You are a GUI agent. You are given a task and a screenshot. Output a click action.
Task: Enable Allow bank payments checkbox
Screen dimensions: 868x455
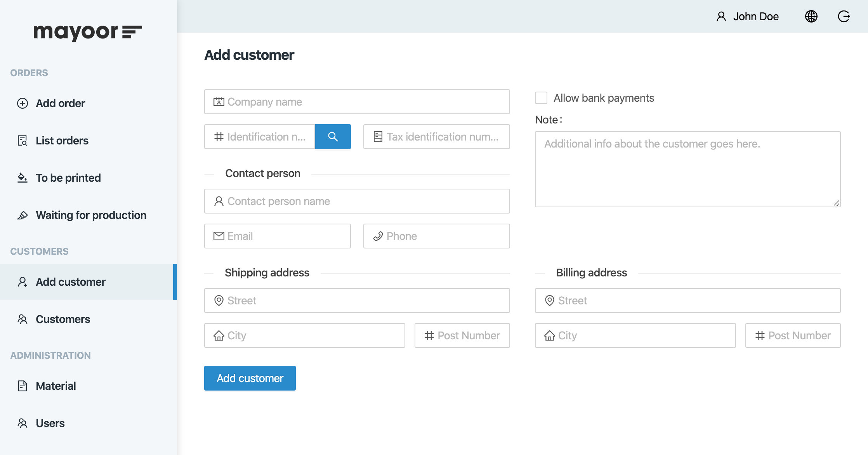pos(541,98)
